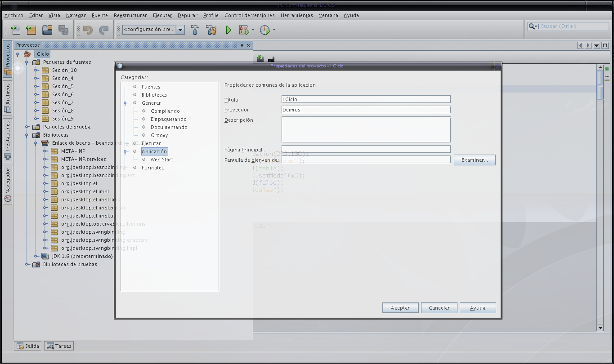This screenshot has width=614, height=364.
Task: Expand JDK 1.6 (predeterminado) library node
Action: [x=36, y=256]
